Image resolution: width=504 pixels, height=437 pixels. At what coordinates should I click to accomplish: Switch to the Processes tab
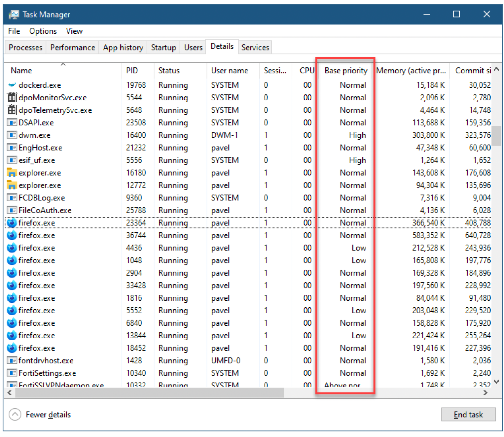(x=25, y=48)
